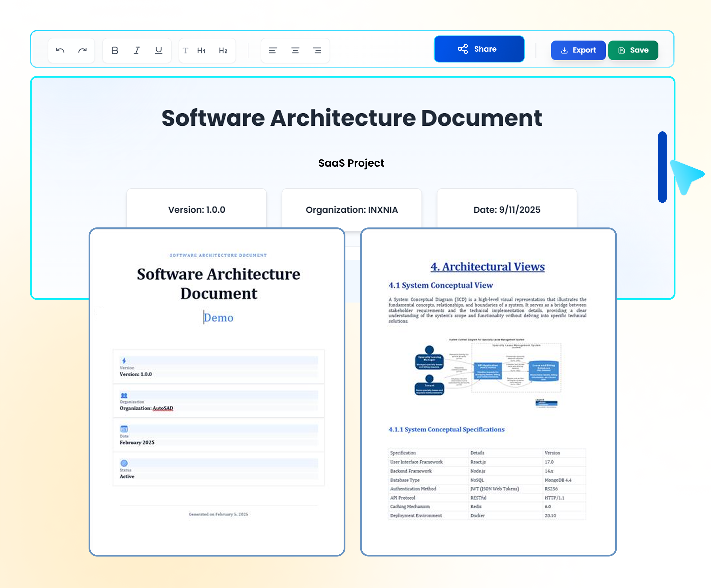711x588 pixels.
Task: Save the document
Action: (633, 50)
